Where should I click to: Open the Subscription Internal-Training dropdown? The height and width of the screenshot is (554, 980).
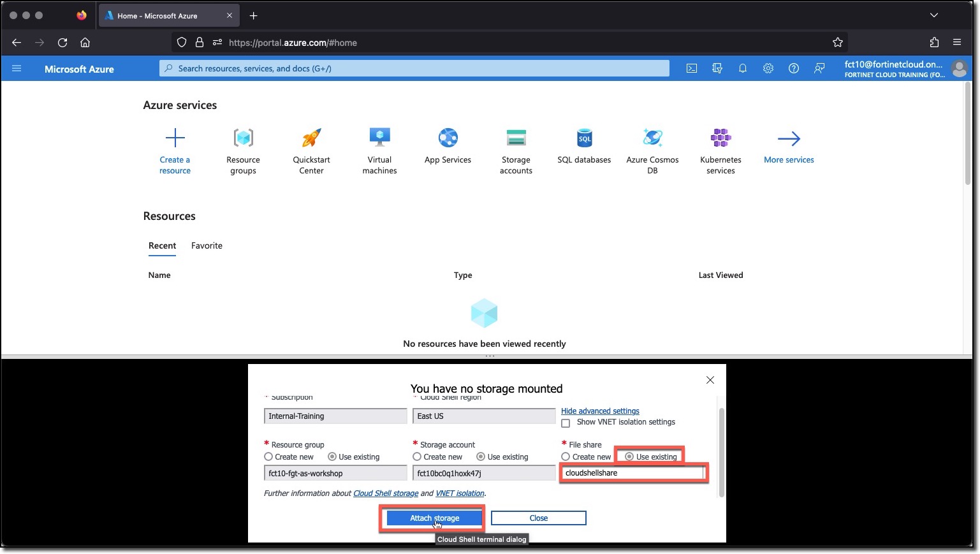[x=335, y=416]
